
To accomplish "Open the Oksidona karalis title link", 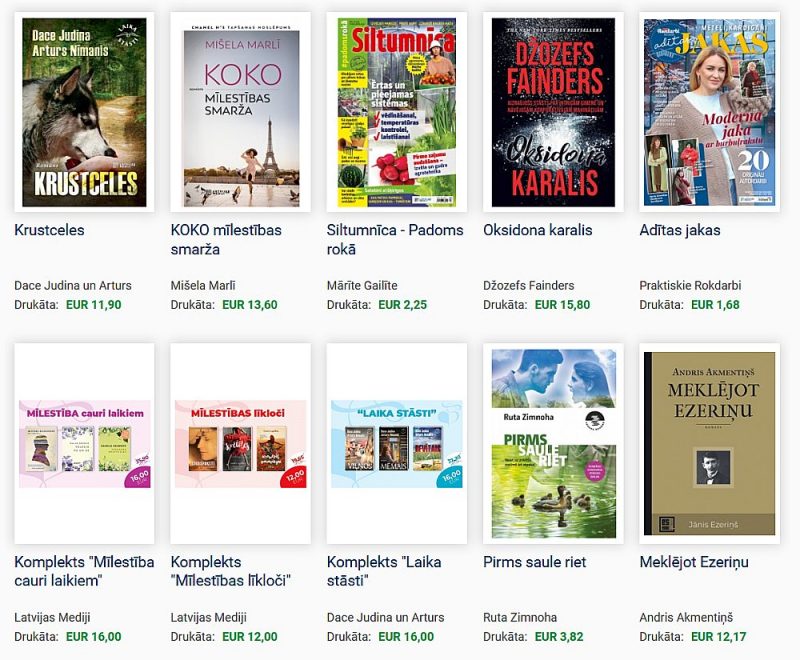I will 538,230.
